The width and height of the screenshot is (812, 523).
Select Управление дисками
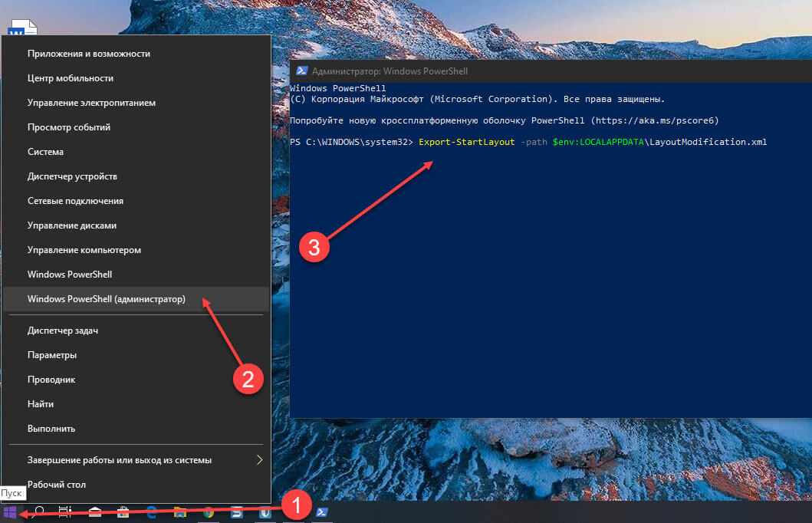(136, 225)
